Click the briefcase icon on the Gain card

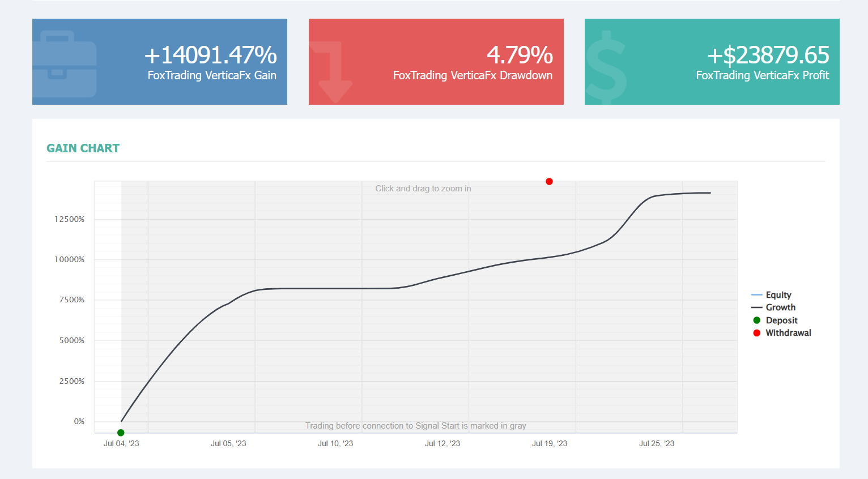click(x=64, y=63)
